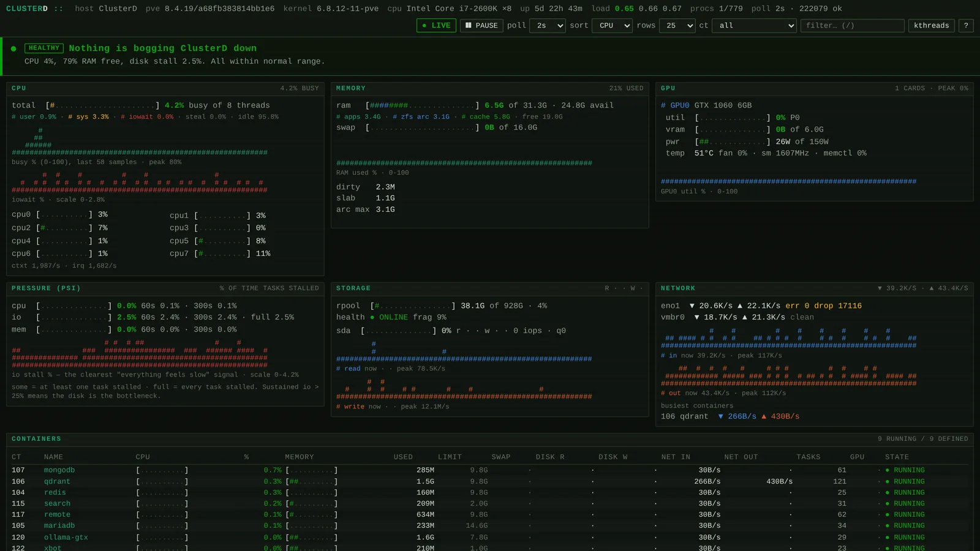Select the redis container name

[x=55, y=492]
